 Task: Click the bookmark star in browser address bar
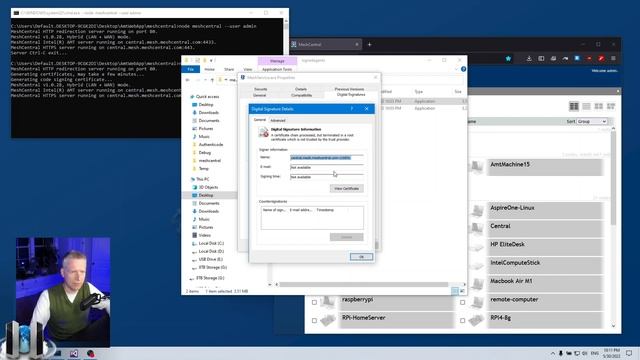click(508, 58)
